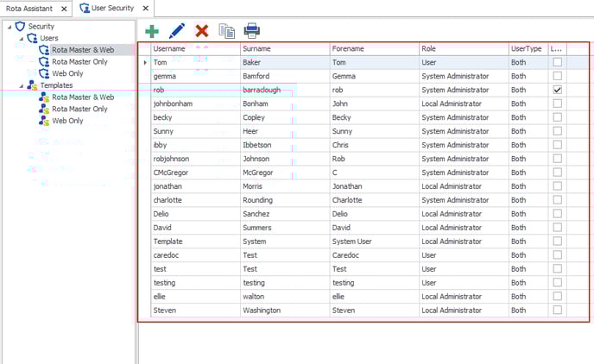Sort by the Username column header
Screen dimensions: 594x364
[195, 49]
